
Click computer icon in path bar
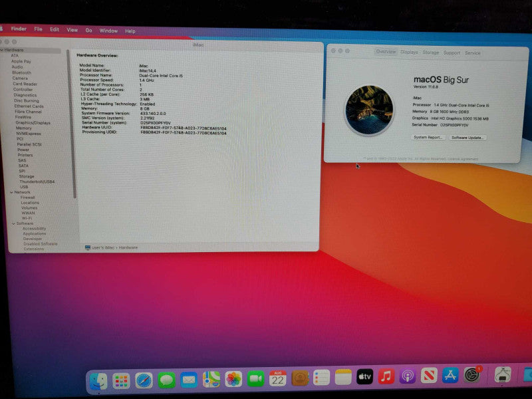tap(88, 247)
